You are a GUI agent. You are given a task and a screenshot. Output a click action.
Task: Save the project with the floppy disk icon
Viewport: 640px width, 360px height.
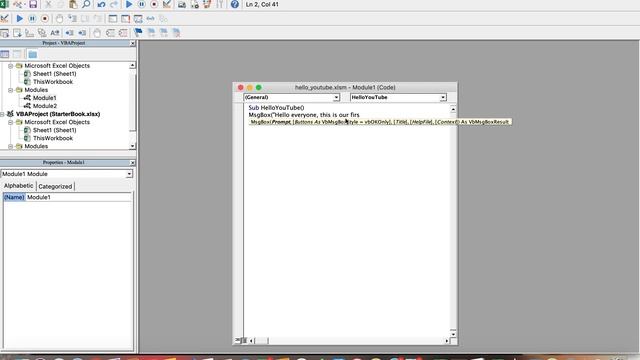point(33,4)
